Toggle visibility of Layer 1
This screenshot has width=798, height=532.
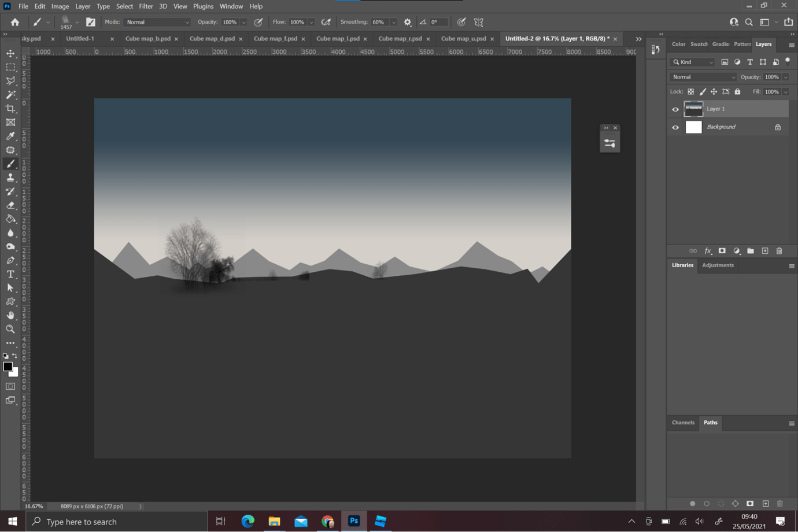675,109
